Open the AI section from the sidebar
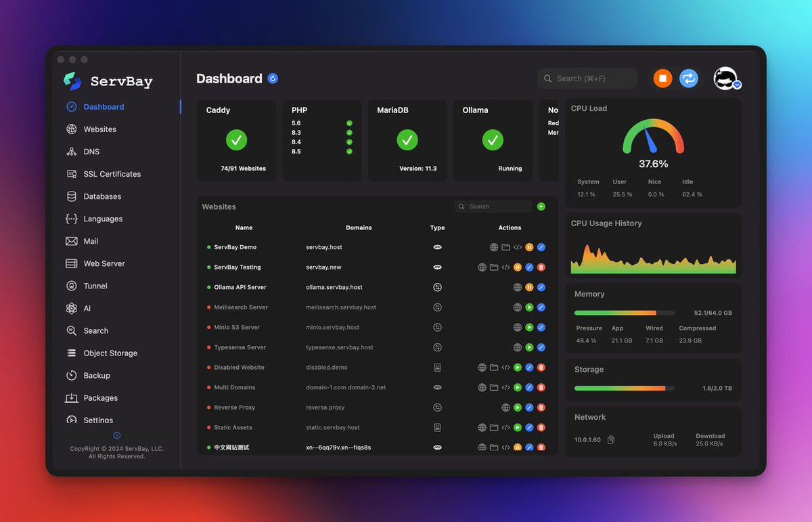Screen dimensions: 812x522 85,308
